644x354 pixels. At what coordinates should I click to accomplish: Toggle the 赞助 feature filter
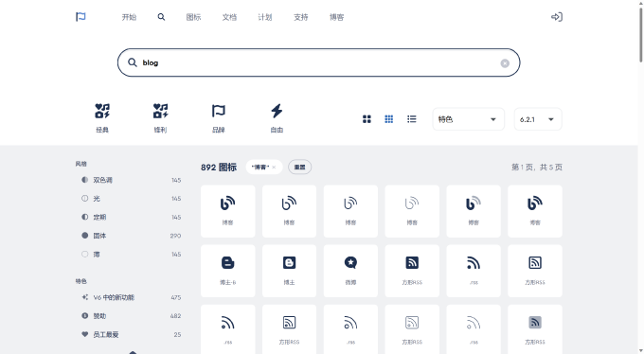point(131,316)
